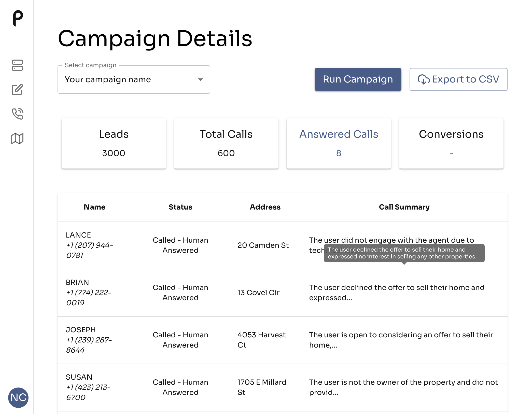Click JOSEPH's phone number +1 (239) 287-8644
Viewport: 532px width, 414px height.
tap(89, 345)
